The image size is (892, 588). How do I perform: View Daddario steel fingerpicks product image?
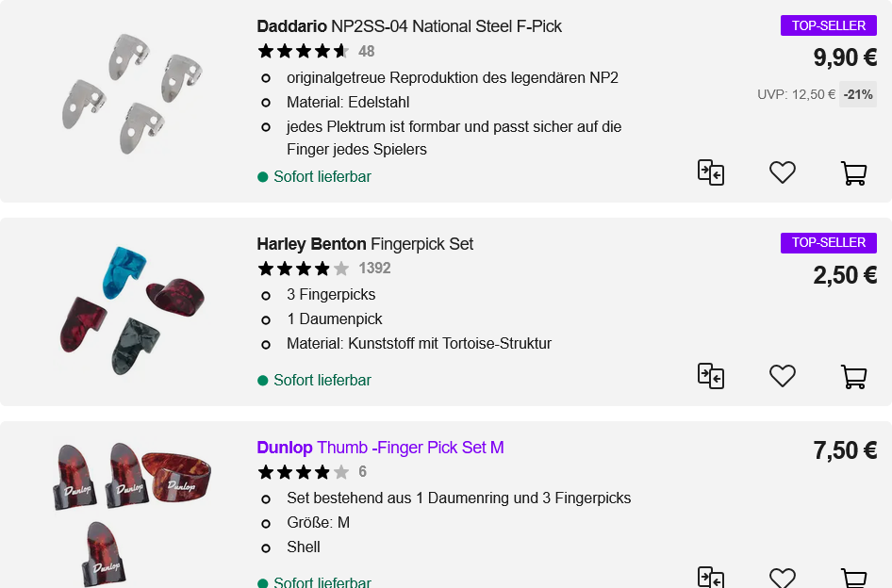(x=132, y=93)
